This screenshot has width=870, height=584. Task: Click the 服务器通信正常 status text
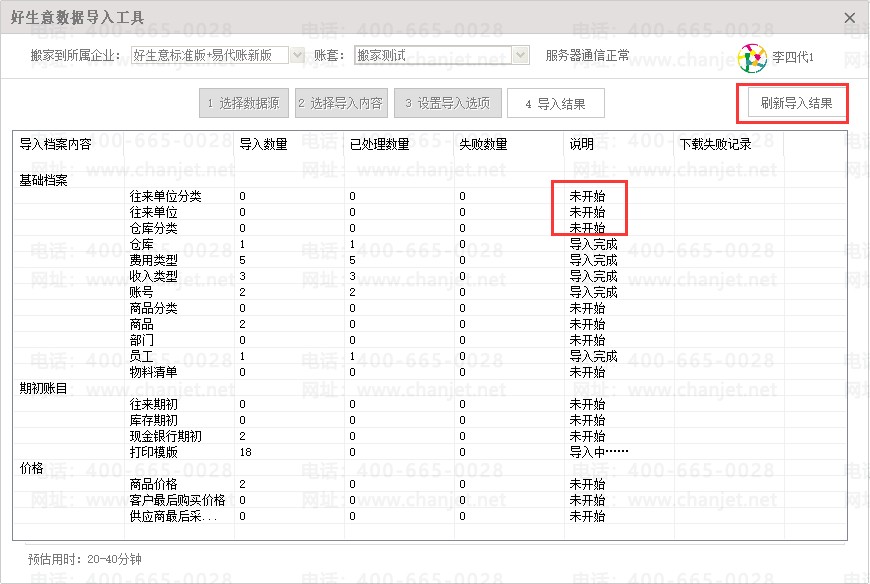pos(588,55)
